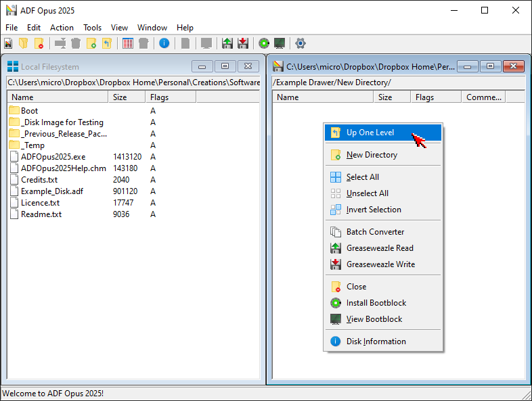The height and width of the screenshot is (401, 532).
Task: Click the greyed document page toolbar icon
Action: tap(185, 43)
